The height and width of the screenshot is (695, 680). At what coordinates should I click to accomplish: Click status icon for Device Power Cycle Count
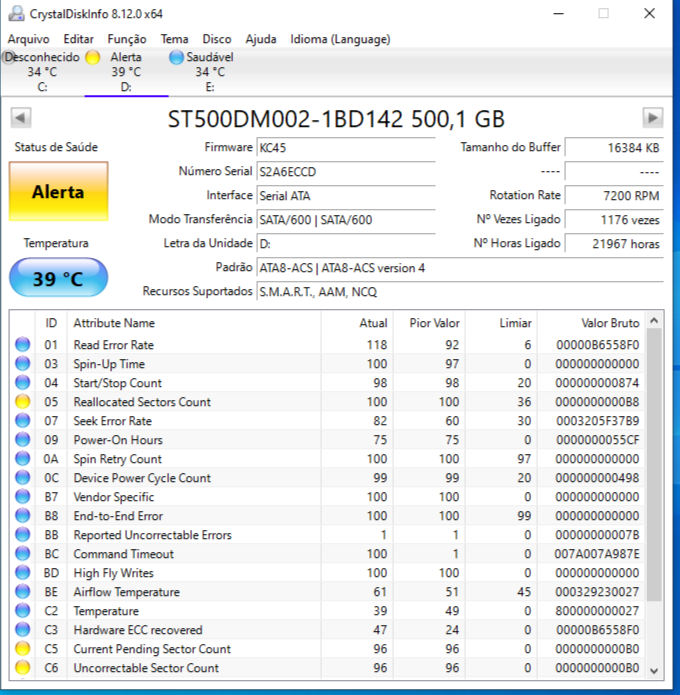[x=23, y=478]
